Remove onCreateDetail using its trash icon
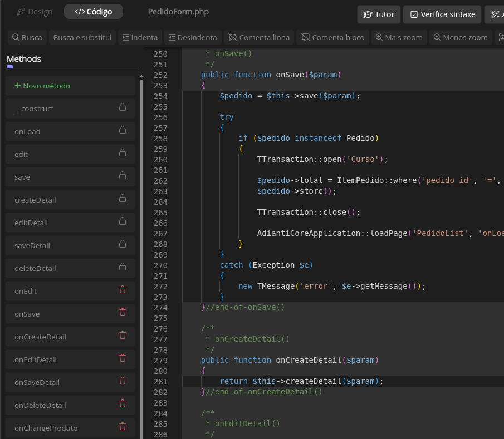 [x=123, y=336]
